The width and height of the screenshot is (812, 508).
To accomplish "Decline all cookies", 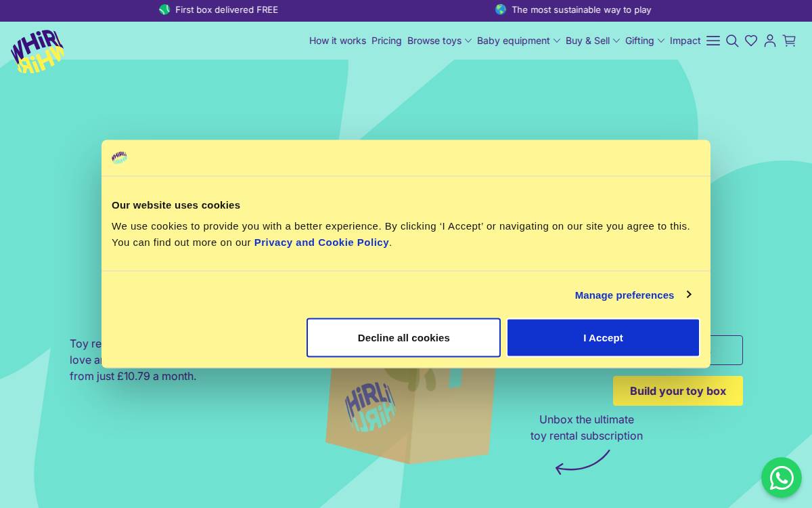I will [x=403, y=337].
